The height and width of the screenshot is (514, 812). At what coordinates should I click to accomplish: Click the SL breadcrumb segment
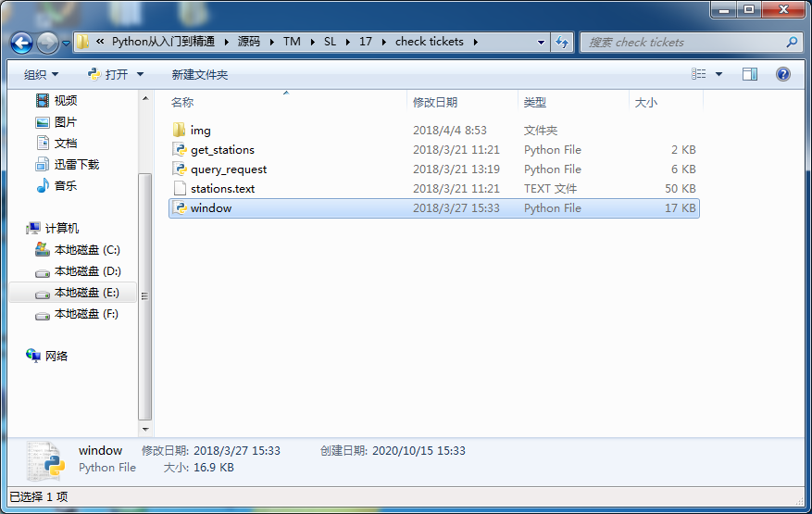(x=330, y=42)
